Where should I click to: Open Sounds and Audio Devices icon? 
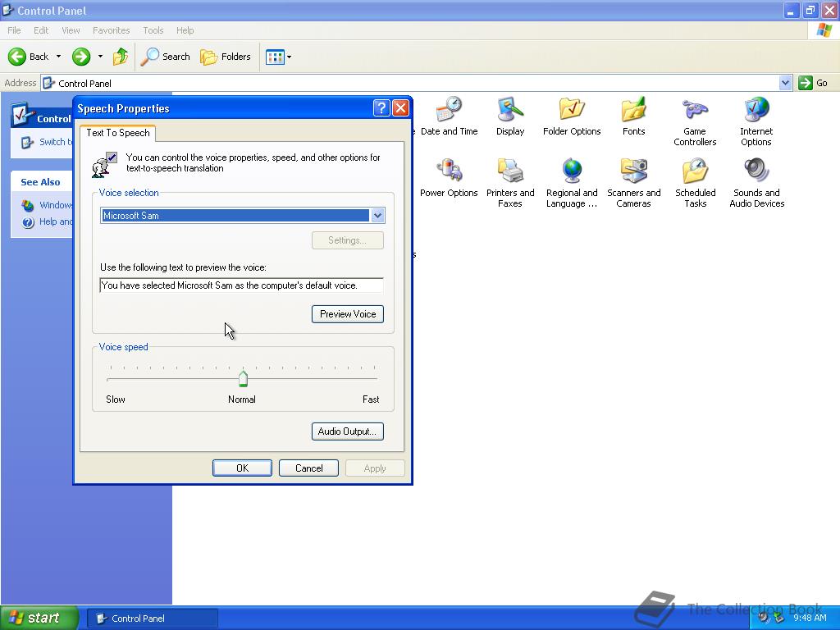(x=756, y=171)
